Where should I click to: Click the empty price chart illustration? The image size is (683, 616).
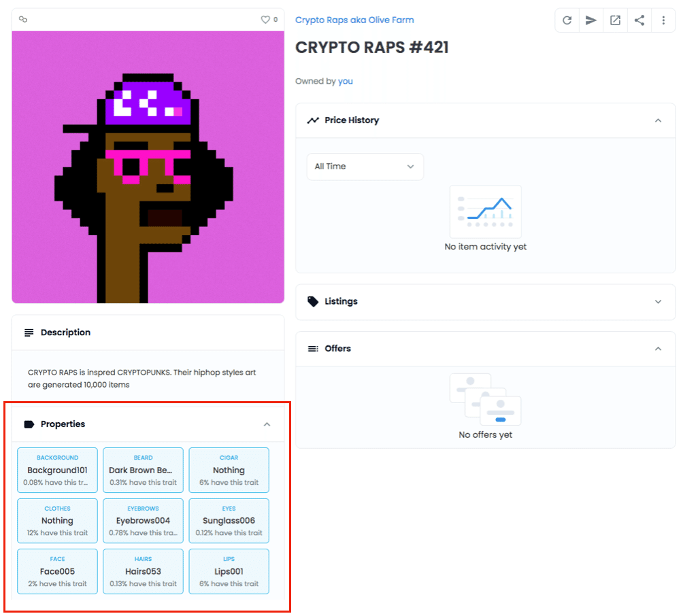[485, 211]
